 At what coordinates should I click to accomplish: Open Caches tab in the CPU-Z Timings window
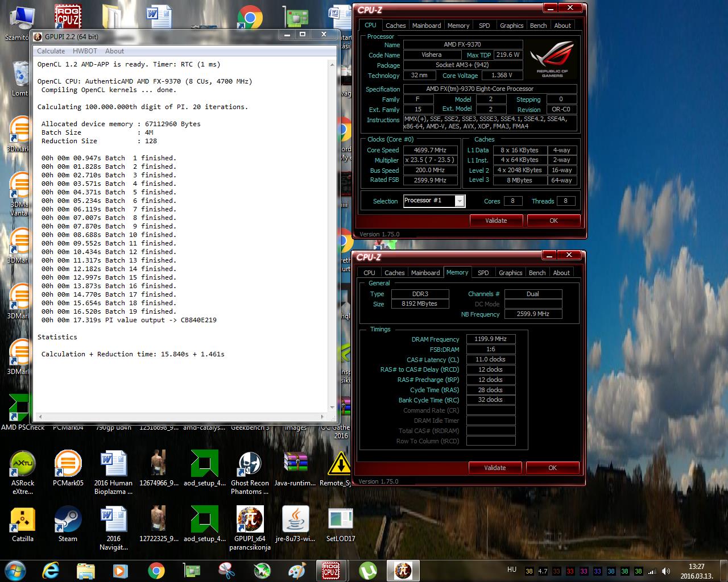click(x=394, y=273)
